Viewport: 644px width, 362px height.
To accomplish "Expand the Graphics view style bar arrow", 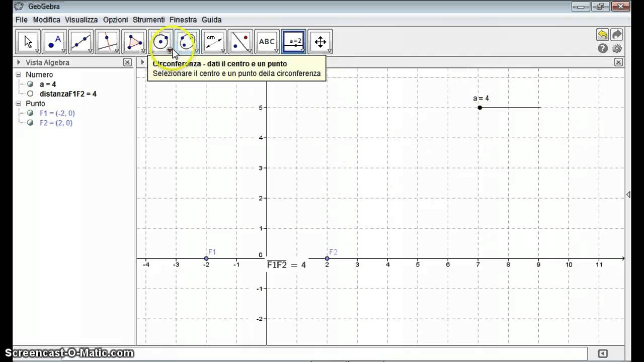I will 142,62.
